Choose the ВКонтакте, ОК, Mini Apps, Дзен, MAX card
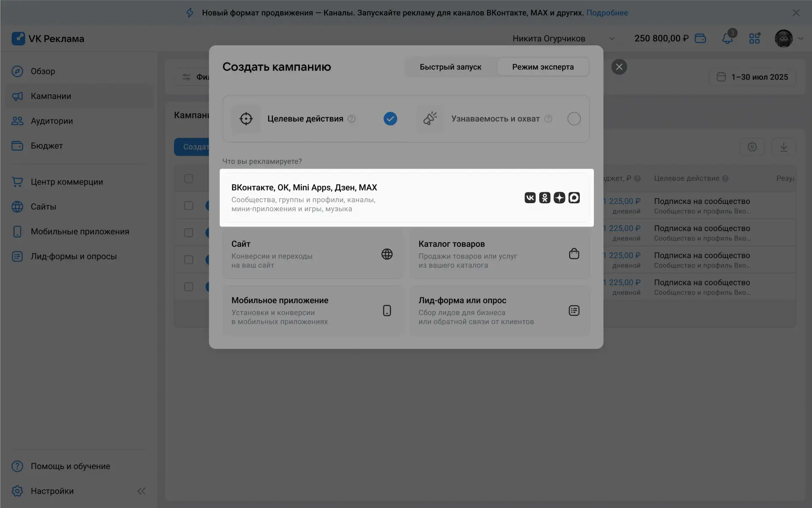812x508 pixels. click(406, 198)
